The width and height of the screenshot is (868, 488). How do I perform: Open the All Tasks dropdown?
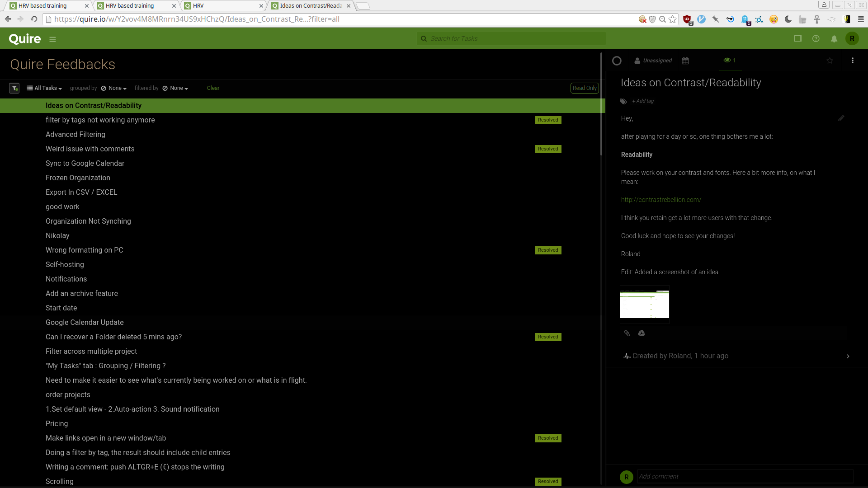point(44,88)
